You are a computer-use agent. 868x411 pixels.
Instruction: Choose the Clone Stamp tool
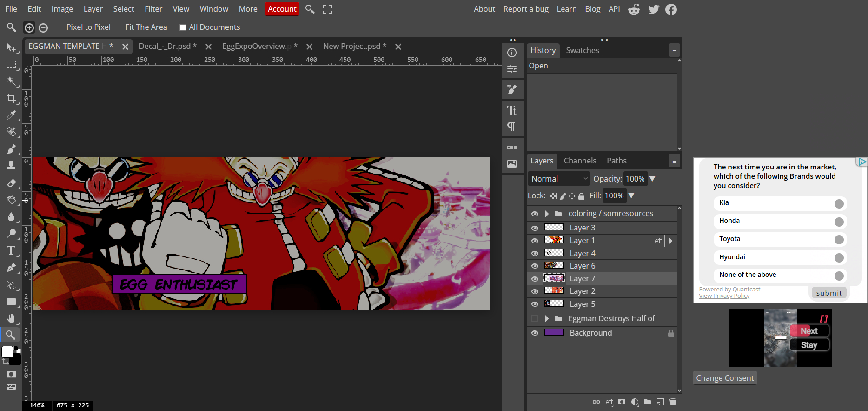pos(11,166)
